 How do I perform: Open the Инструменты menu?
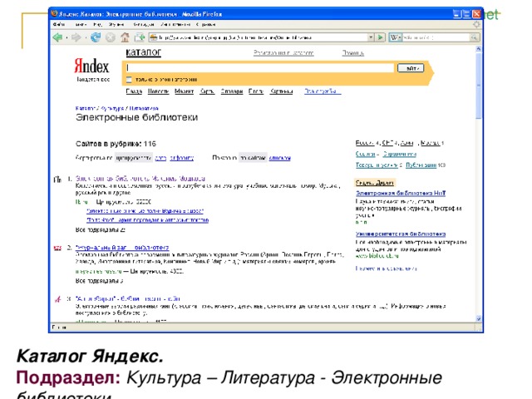(175, 24)
